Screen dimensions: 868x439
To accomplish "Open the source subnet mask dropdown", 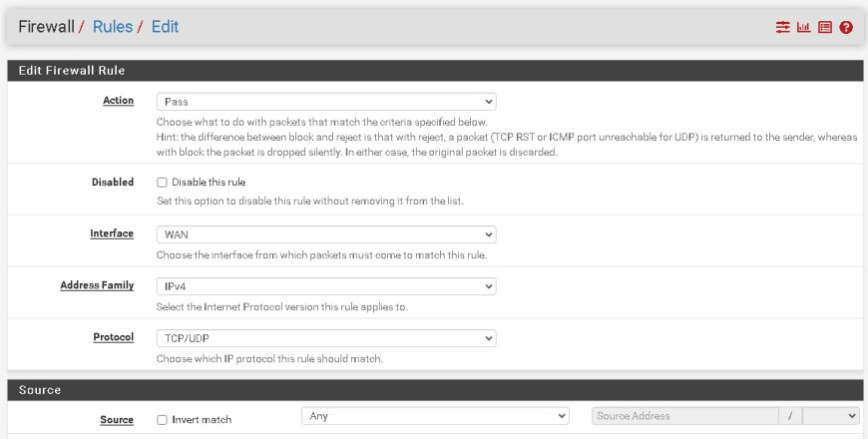I will pos(831,416).
